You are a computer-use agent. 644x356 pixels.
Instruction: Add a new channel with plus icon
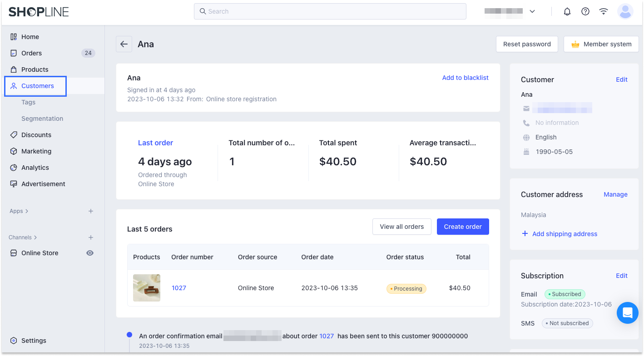coord(91,237)
